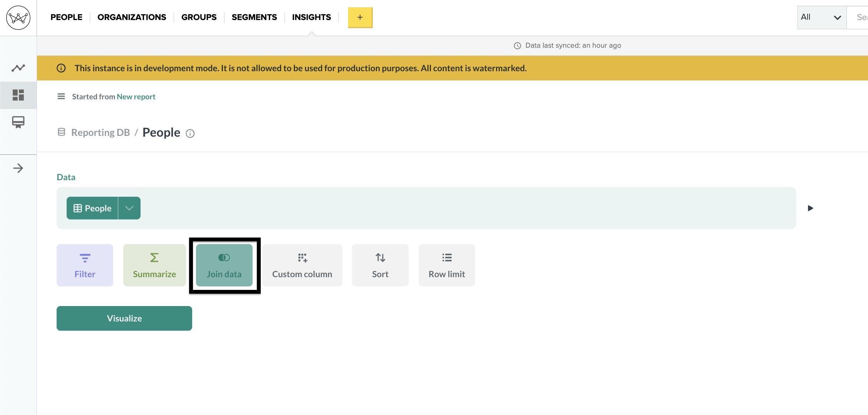
Task: Add a Summarize step
Action: pos(154,265)
